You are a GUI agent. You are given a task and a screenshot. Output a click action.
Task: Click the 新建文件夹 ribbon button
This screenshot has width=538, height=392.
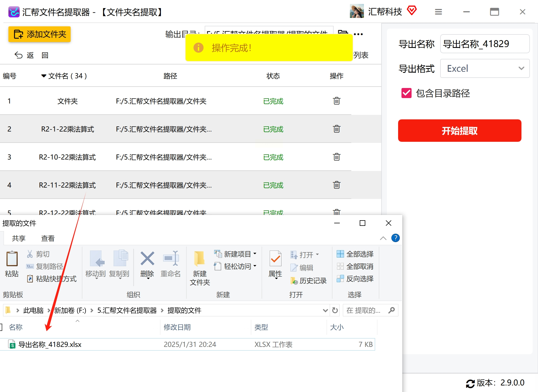pyautogui.click(x=200, y=268)
